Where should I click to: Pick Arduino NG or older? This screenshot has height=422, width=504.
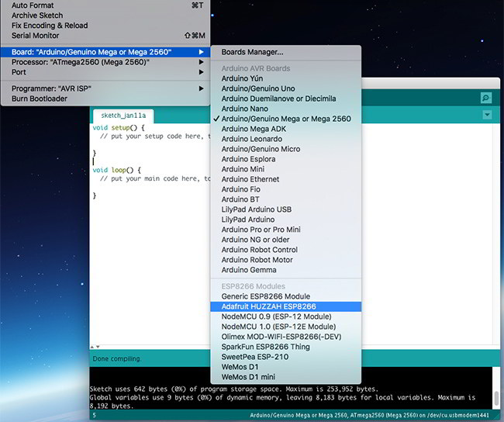(x=286, y=240)
